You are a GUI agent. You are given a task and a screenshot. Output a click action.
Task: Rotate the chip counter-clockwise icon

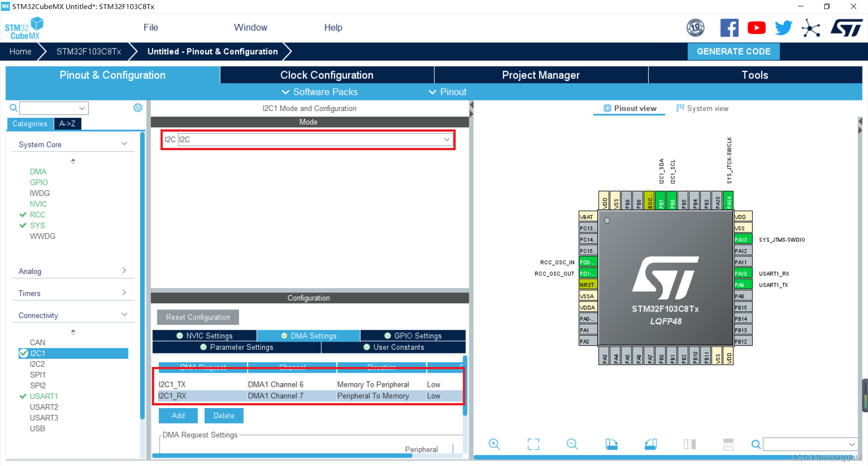coord(651,444)
